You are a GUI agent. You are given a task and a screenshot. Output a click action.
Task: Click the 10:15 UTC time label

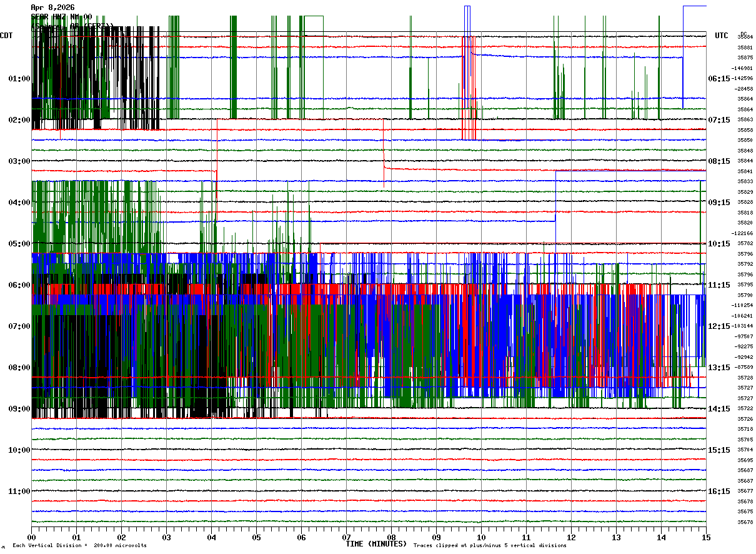pyautogui.click(x=719, y=244)
